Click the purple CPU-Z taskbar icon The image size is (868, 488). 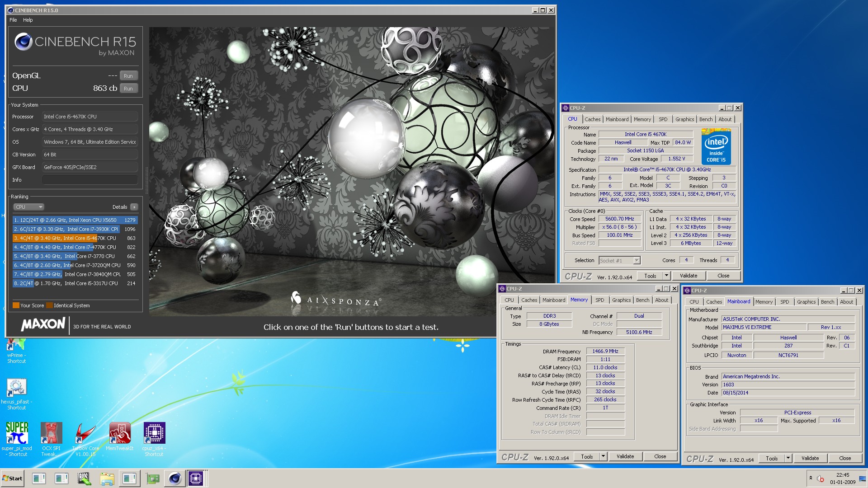(x=196, y=479)
